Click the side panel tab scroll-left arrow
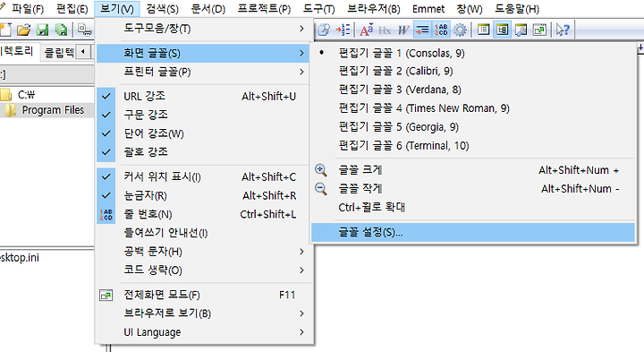This screenshot has height=352, width=644. coord(83,52)
